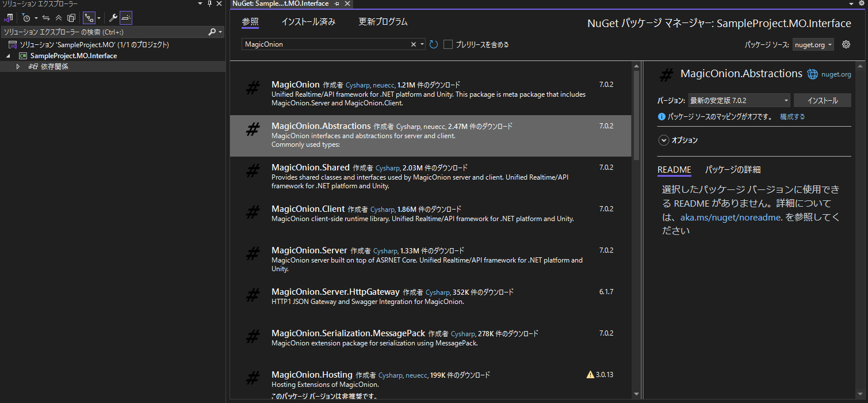The height and width of the screenshot is (403, 868).
Task: Refresh package search results
Action: [434, 44]
